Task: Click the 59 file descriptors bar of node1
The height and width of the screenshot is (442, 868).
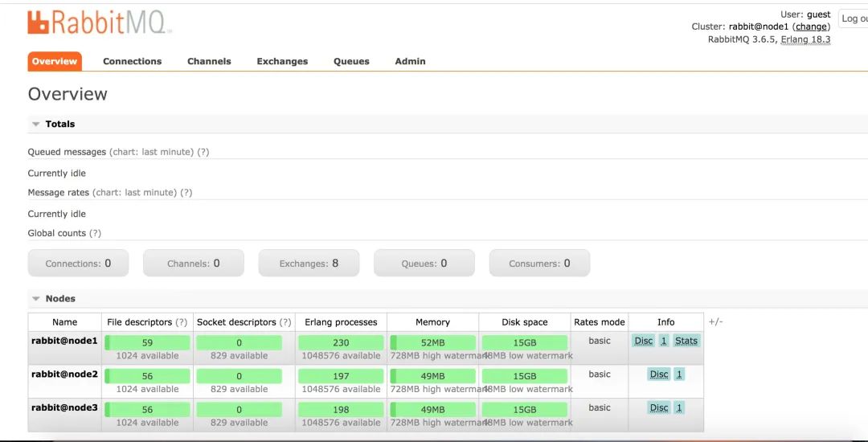Action: point(147,343)
